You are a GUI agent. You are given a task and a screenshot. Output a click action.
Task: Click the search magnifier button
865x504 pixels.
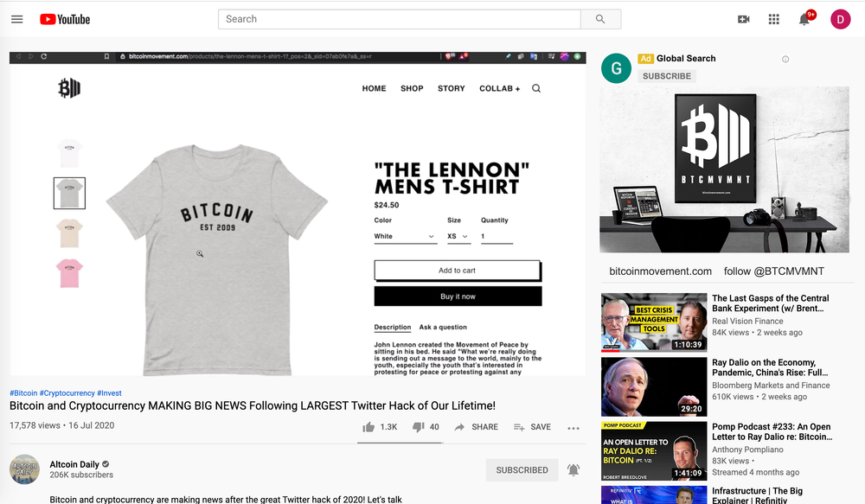pyautogui.click(x=600, y=19)
